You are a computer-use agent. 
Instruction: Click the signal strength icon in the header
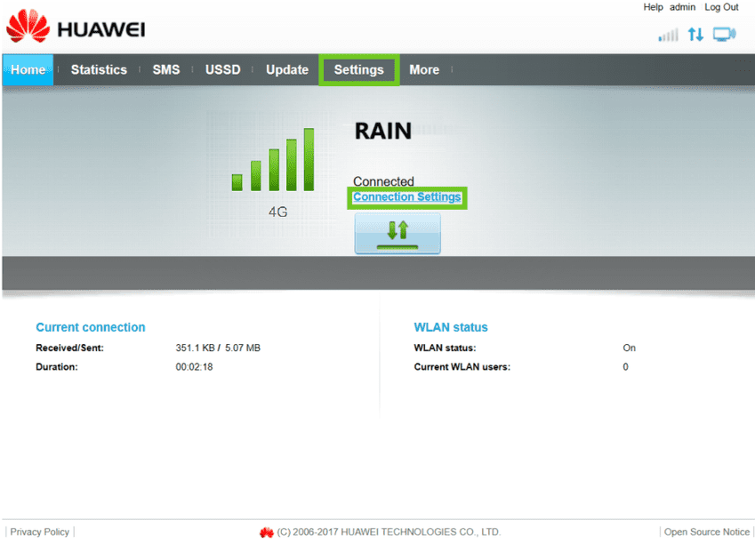668,35
